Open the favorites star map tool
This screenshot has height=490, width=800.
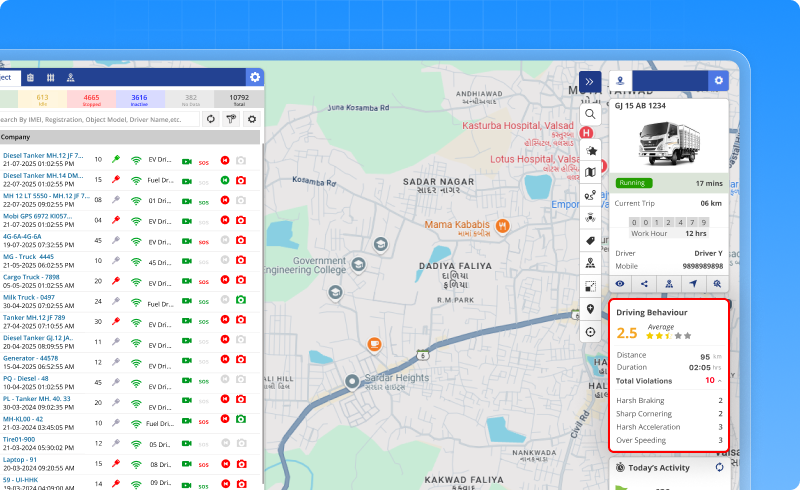tap(591, 151)
